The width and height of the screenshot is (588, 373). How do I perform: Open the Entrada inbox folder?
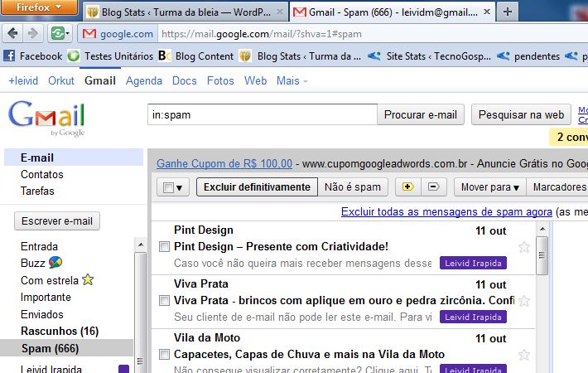[40, 246]
